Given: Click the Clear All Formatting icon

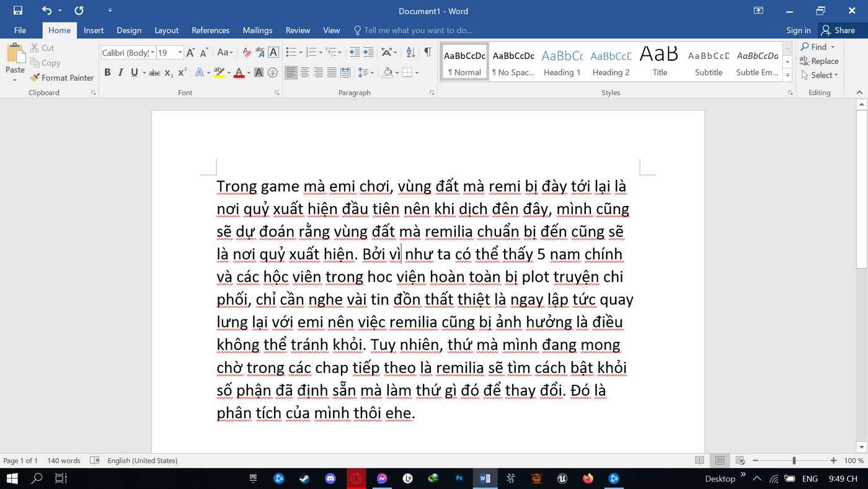Looking at the screenshot, I should click(x=247, y=53).
